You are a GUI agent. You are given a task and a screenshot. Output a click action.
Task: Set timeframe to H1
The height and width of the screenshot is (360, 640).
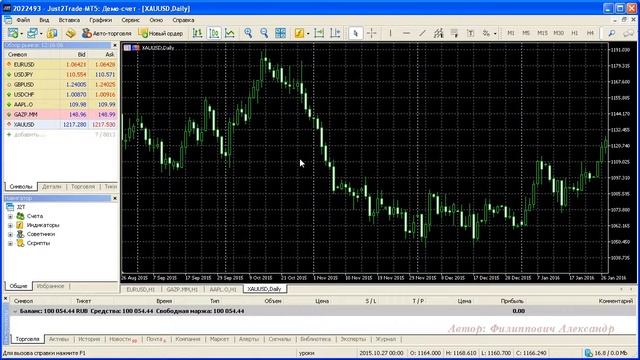pyautogui.click(x=574, y=33)
